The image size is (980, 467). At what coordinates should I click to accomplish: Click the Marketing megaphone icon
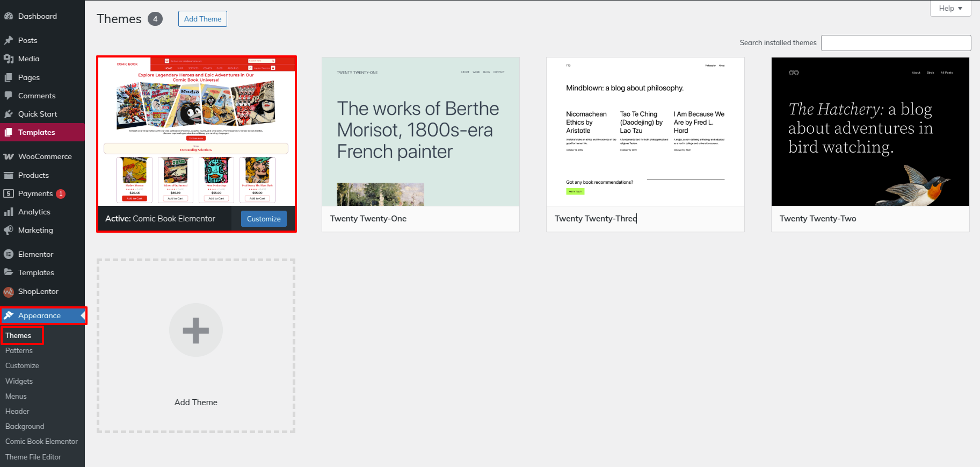[9, 230]
